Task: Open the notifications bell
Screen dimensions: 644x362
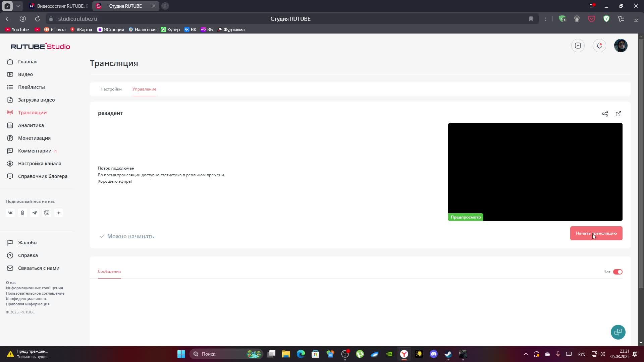Action: click(599, 46)
